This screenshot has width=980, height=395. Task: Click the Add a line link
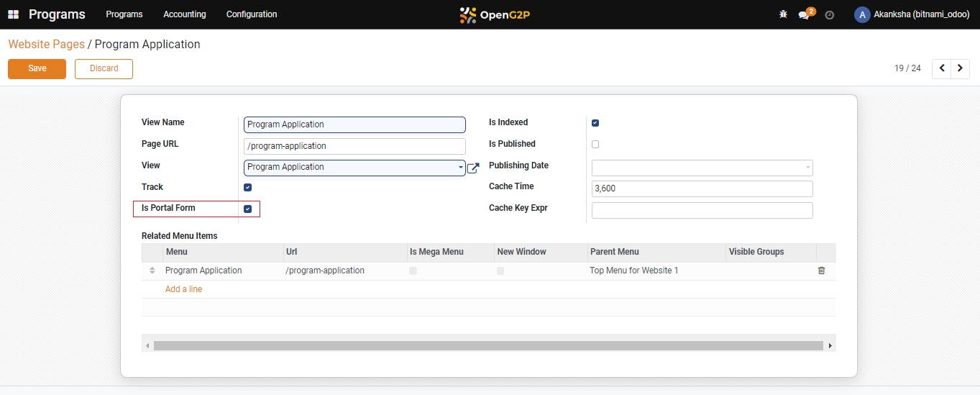click(x=183, y=289)
